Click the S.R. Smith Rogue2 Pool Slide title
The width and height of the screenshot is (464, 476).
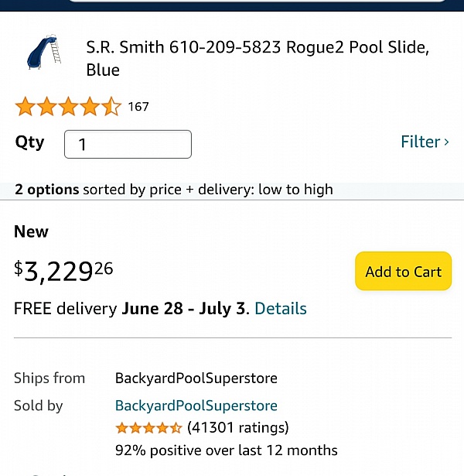tap(257, 58)
